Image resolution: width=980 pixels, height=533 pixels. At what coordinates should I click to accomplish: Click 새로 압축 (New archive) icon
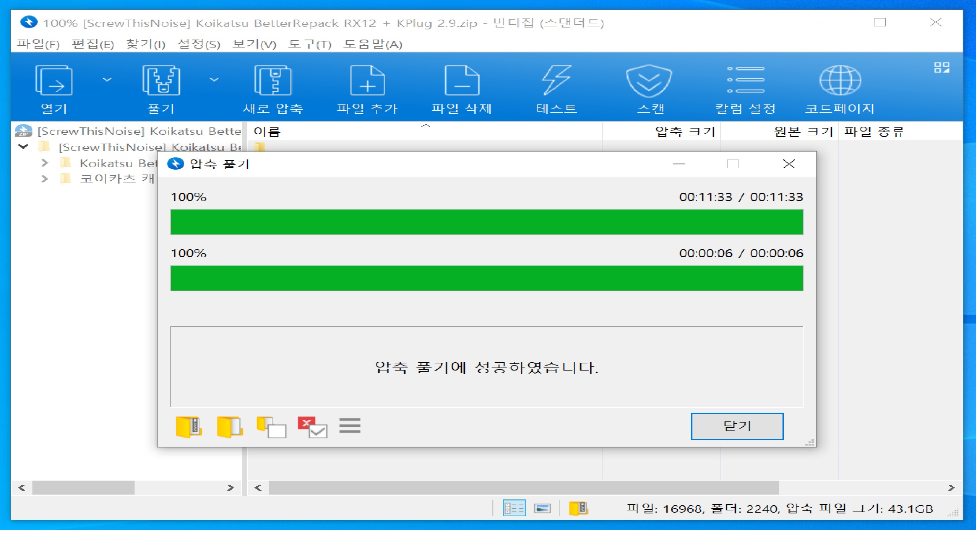click(273, 81)
